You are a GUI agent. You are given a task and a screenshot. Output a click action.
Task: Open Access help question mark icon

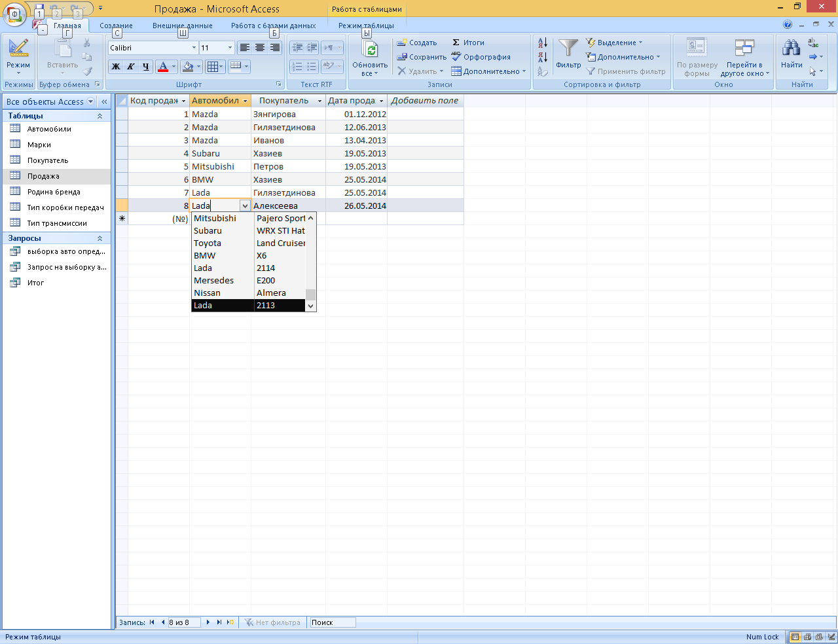pos(788,25)
